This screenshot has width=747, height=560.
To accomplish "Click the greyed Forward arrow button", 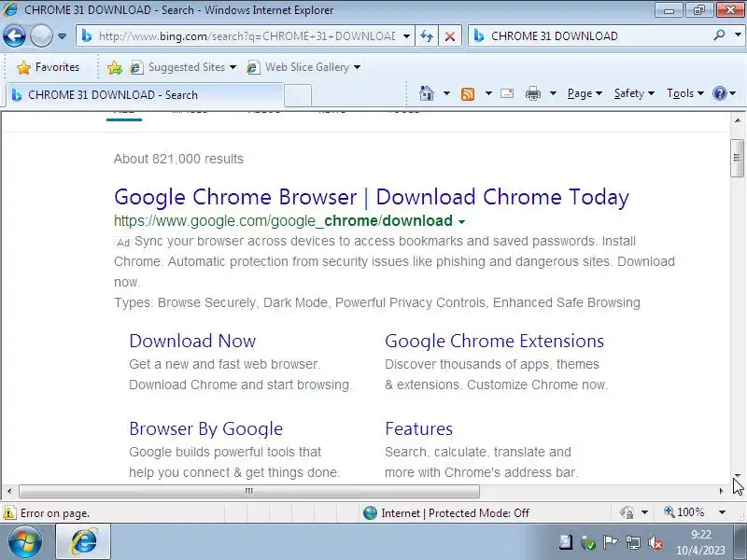I will click(x=41, y=35).
